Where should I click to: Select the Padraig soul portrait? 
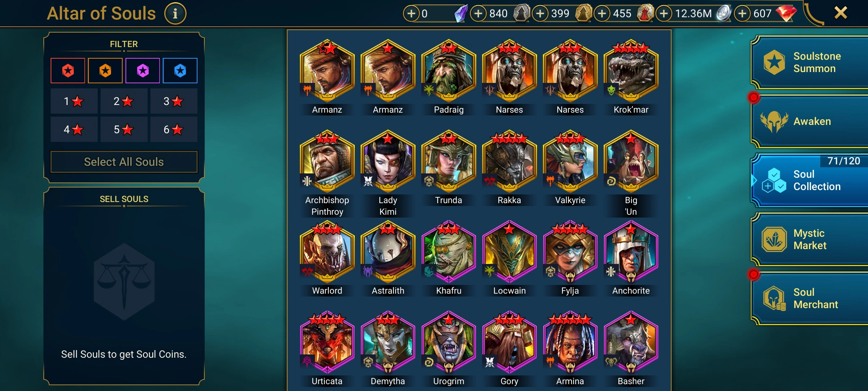point(449,71)
